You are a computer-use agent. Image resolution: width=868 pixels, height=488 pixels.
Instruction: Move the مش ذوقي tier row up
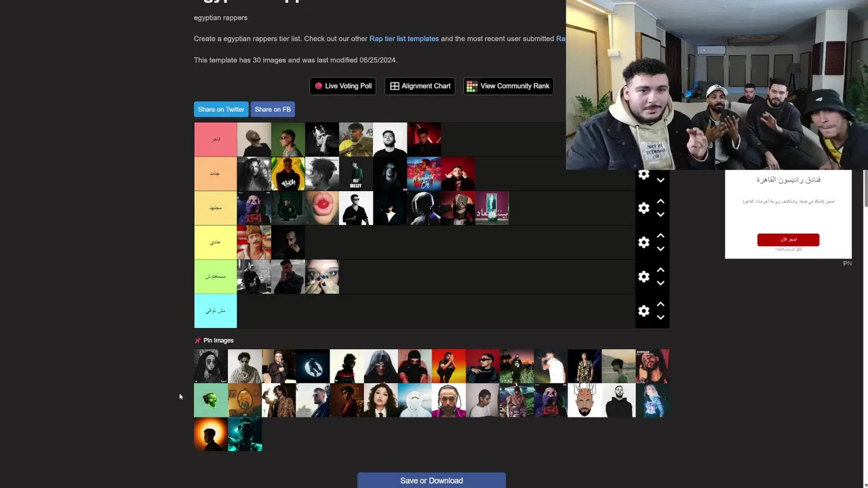[x=660, y=304]
